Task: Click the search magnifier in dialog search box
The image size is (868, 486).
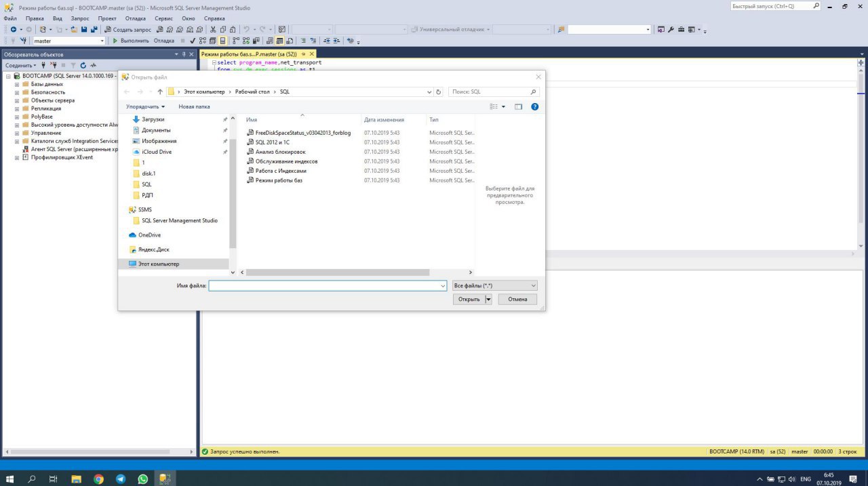Action: click(533, 92)
